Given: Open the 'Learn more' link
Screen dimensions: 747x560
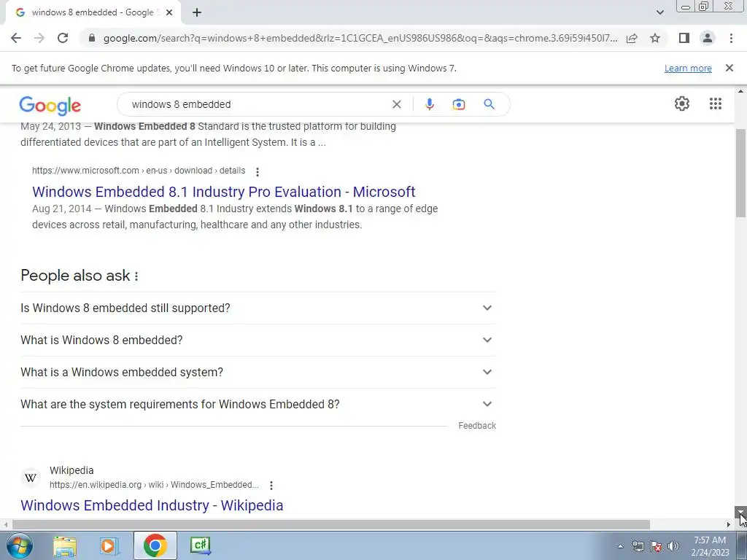Looking at the screenshot, I should pos(688,68).
